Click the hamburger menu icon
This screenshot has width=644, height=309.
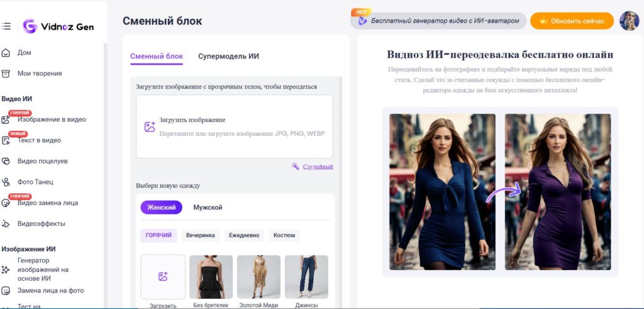7,26
